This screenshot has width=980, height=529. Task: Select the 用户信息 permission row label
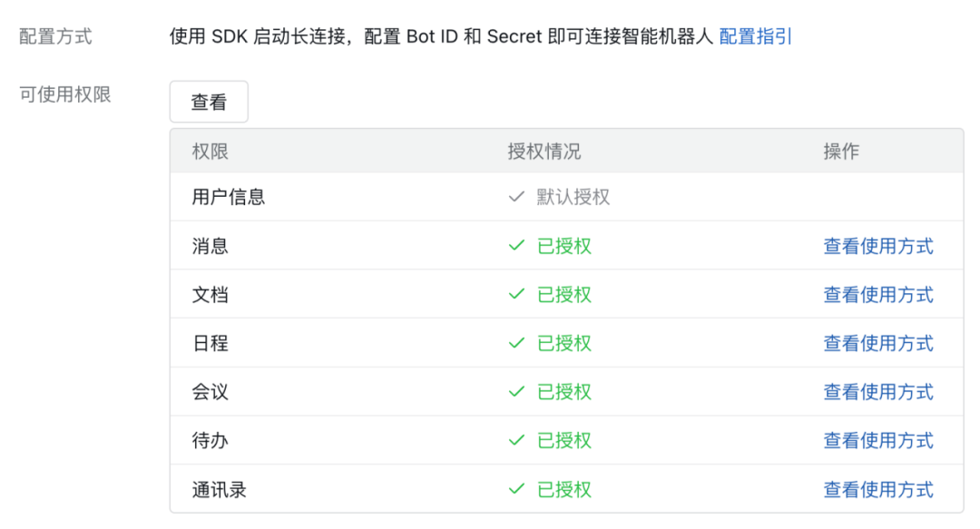tap(229, 197)
